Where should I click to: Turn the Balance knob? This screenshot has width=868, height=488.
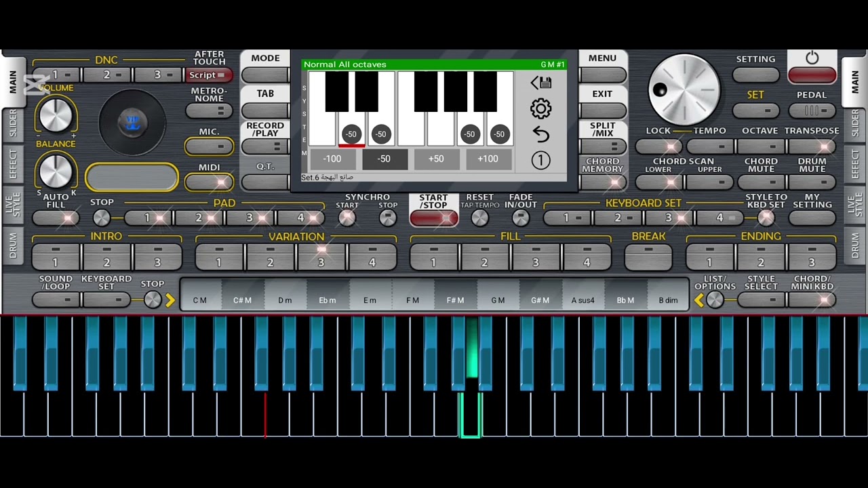tap(56, 170)
